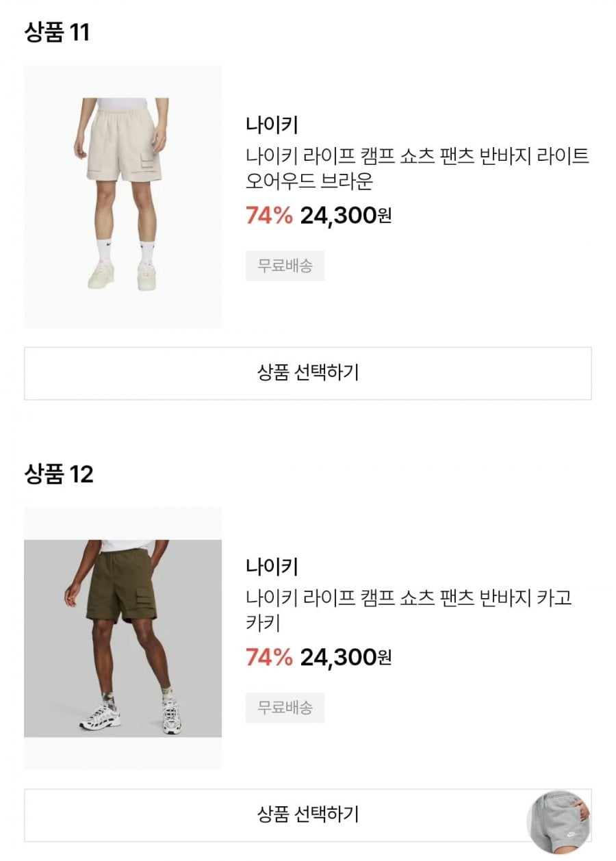Viewport: 616px width, 861px height.
Task: Tap the floating gray shorts thumbnail
Action: (x=560, y=823)
